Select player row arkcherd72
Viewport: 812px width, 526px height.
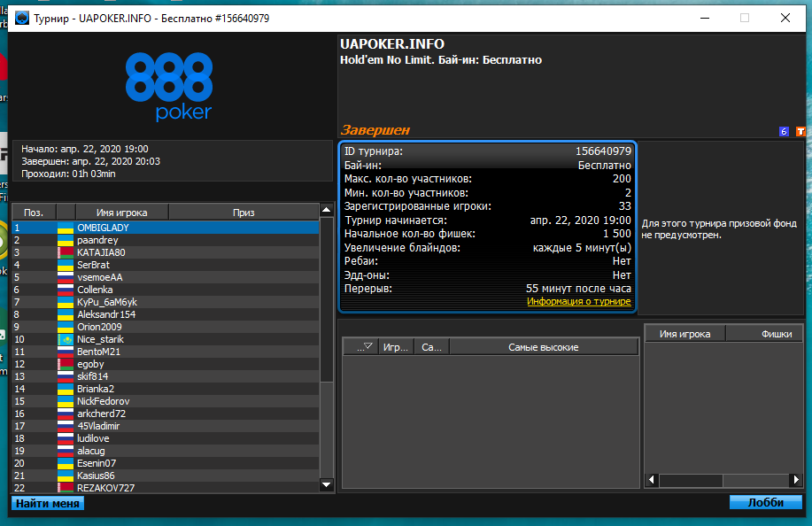(166, 414)
